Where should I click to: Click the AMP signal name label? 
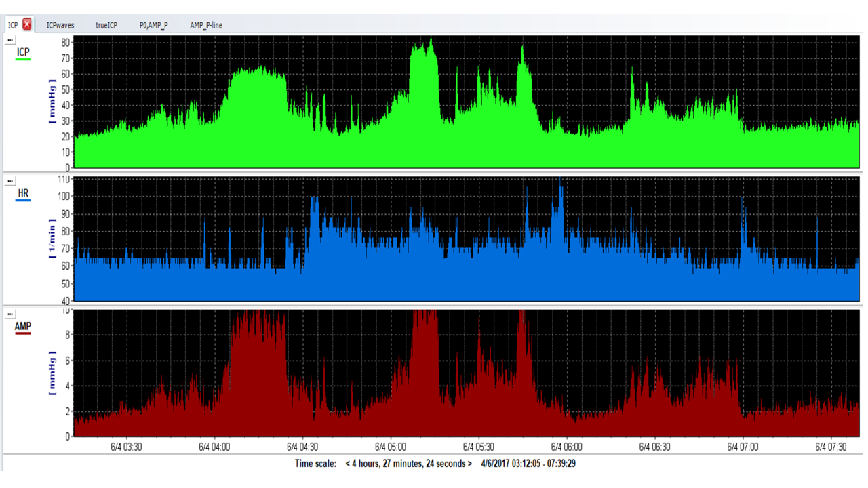[23, 326]
